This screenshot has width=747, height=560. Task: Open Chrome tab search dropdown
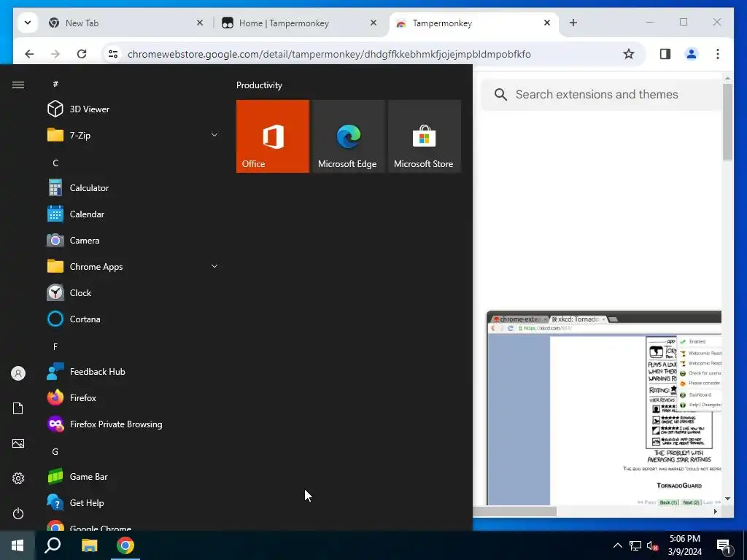28,23
